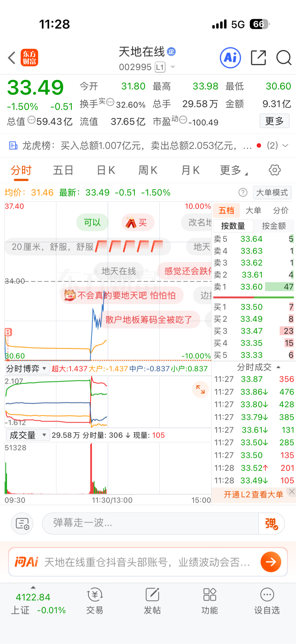Image resolution: width=296 pixels, height=644 pixels.
Task: Expand the 龙虎榜 news chevron
Action: [285, 145]
